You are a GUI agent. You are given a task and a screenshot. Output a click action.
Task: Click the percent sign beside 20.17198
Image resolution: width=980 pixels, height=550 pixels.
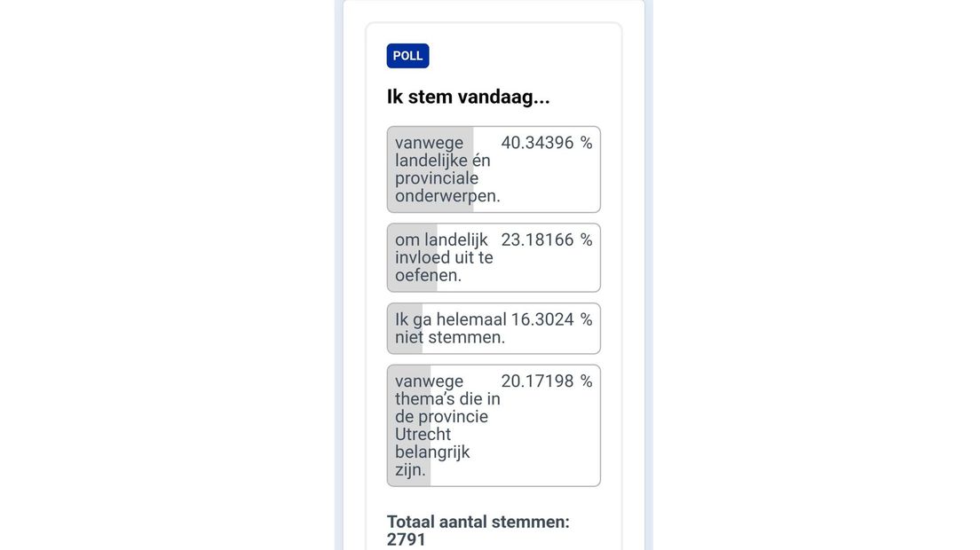click(x=586, y=381)
